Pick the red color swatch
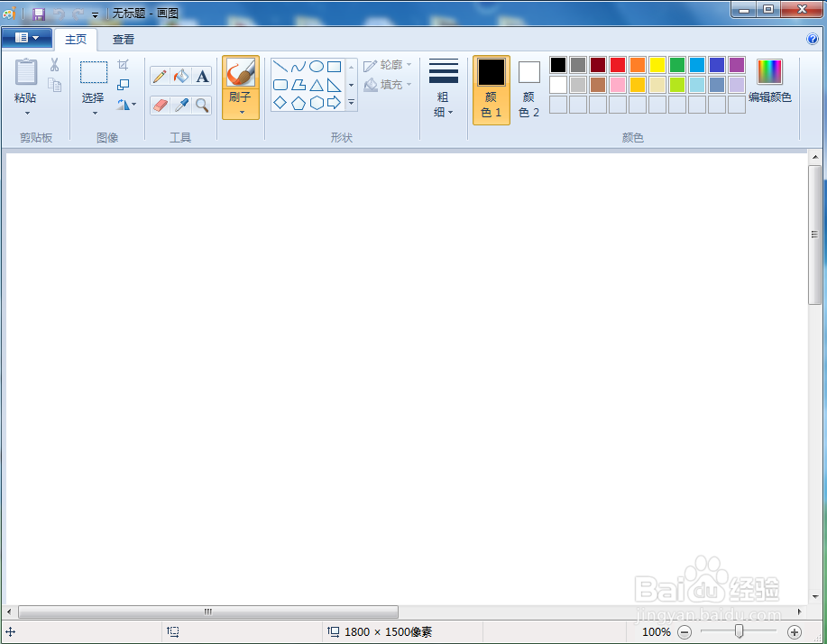Image resolution: width=827 pixels, height=644 pixels. (x=618, y=65)
